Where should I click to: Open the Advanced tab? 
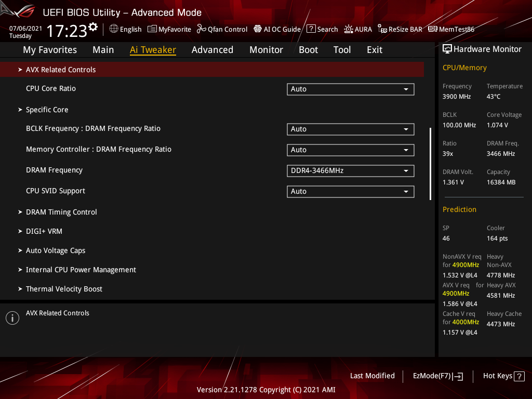(x=212, y=50)
